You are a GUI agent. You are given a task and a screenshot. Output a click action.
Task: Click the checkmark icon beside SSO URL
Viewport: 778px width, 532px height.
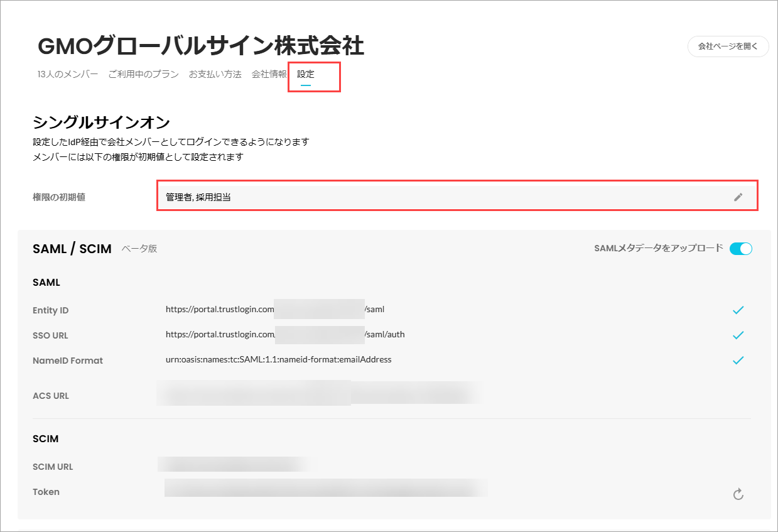tap(738, 335)
